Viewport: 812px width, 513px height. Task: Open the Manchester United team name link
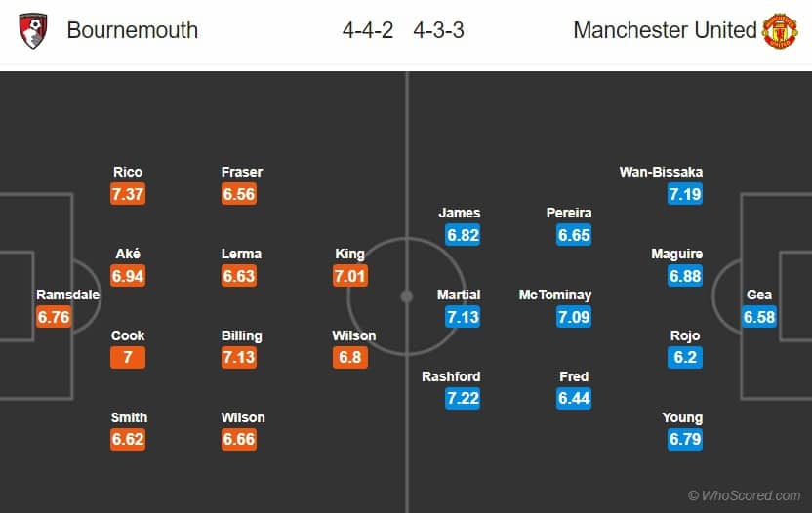[665, 30]
